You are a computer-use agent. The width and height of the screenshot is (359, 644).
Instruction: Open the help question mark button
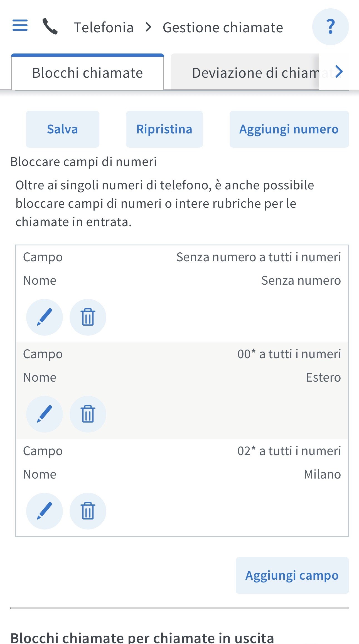330,27
